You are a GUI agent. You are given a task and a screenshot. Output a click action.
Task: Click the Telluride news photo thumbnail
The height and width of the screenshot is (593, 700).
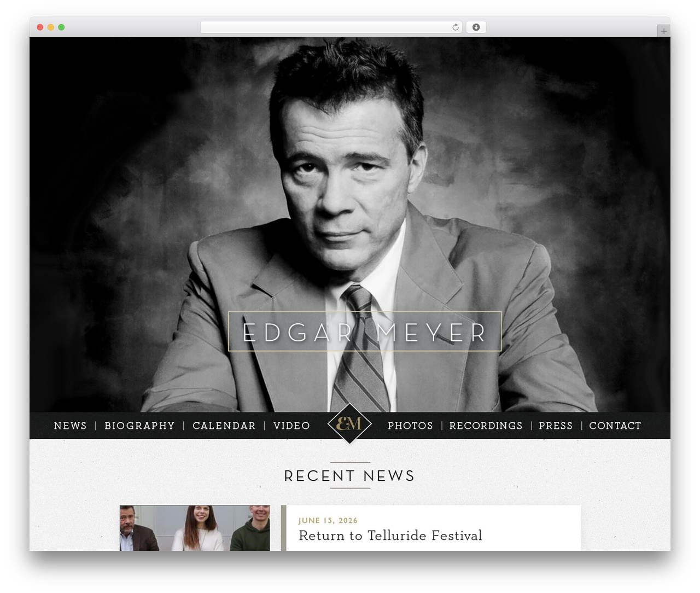(195, 528)
